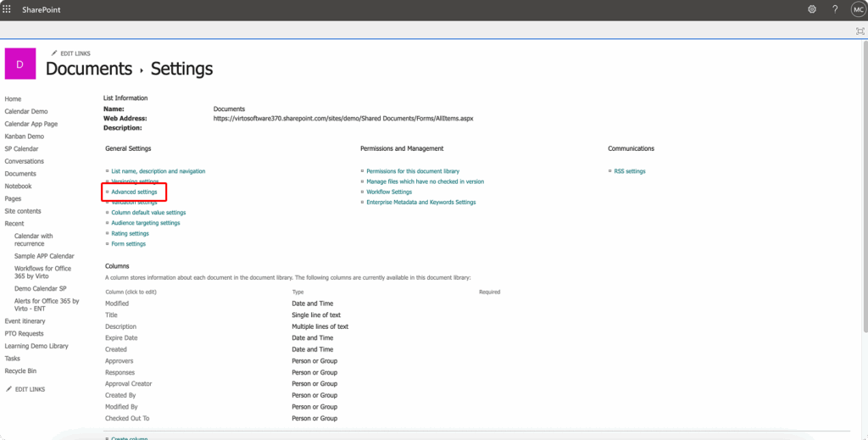Image resolution: width=868 pixels, height=440 pixels.
Task: Edit the Expire Date column
Action: pyautogui.click(x=121, y=338)
